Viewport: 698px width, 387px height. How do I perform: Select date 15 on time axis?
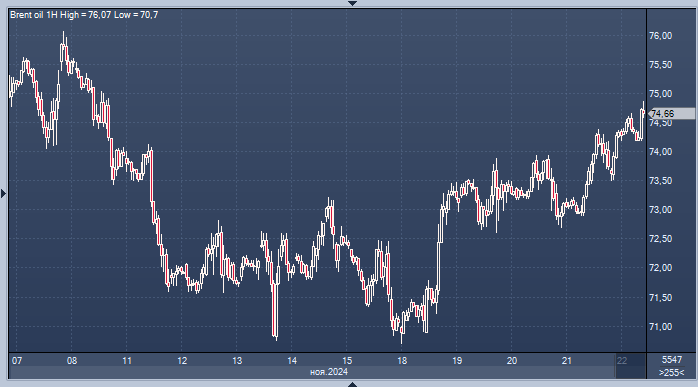(x=347, y=361)
